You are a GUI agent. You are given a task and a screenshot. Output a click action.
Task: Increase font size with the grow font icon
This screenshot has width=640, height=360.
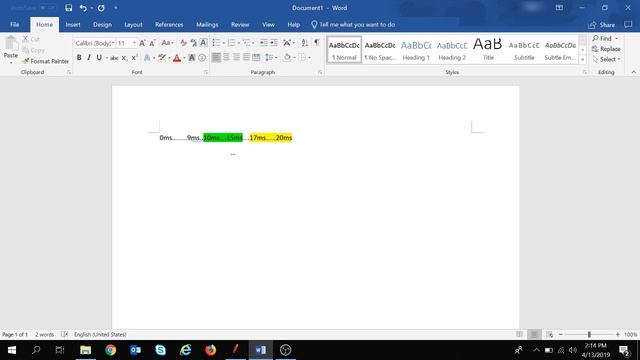click(142, 43)
